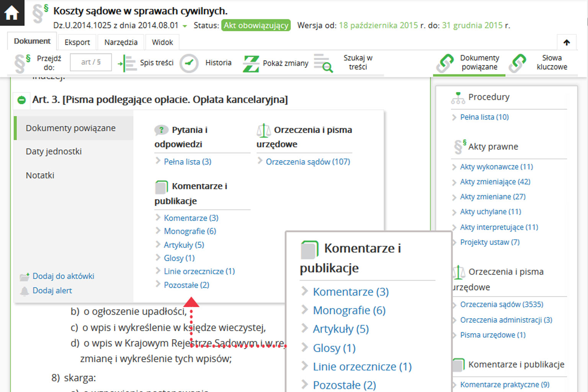Click the scroll-up arrow button
588x392 pixels.
click(x=567, y=42)
